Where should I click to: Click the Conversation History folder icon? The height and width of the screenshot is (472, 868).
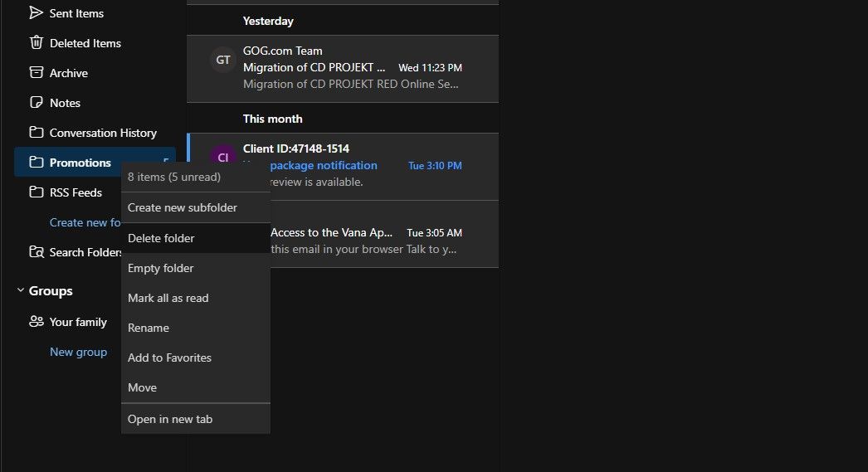tap(36, 132)
